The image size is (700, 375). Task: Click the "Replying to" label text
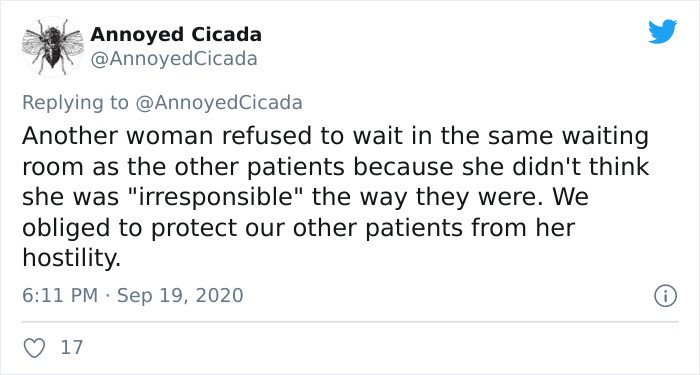point(75,103)
